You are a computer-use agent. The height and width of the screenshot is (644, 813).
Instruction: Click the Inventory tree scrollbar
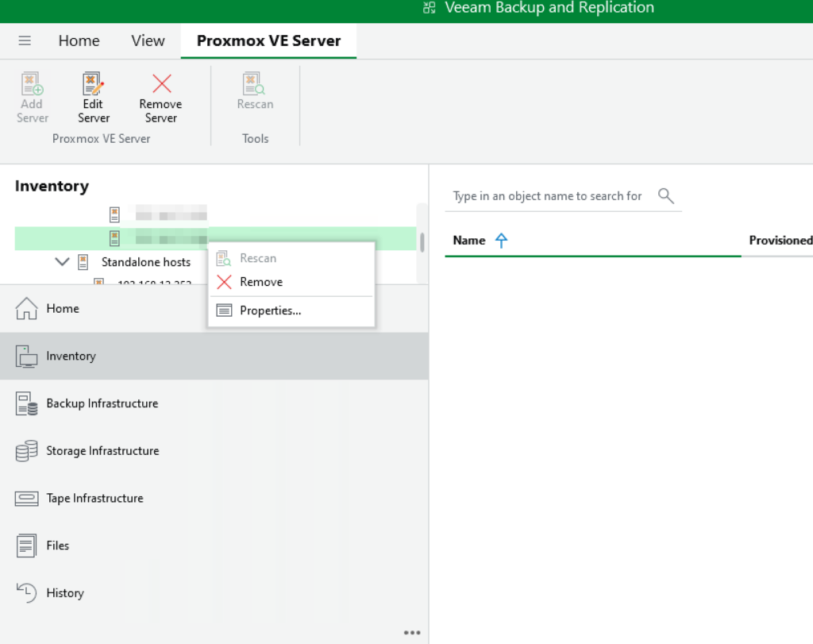[x=422, y=241]
